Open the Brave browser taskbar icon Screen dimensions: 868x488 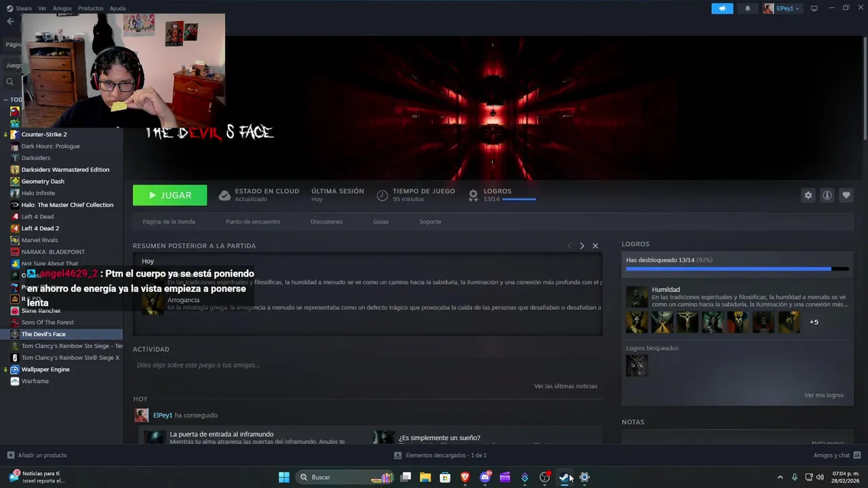tap(465, 477)
